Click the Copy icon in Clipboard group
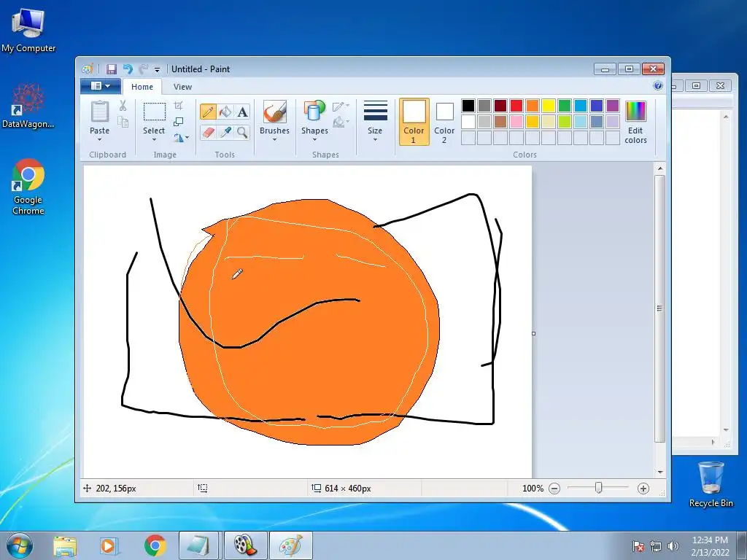This screenshot has width=747, height=560. (123, 122)
